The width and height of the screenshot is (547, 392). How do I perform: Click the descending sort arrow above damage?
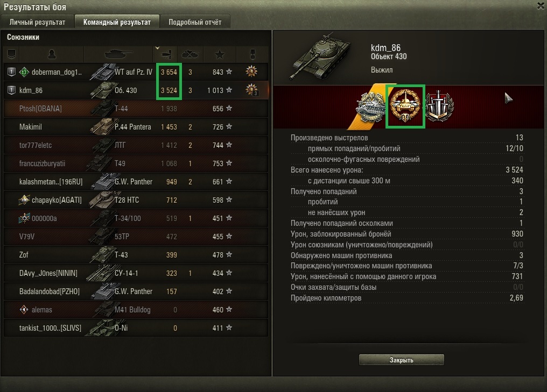[x=157, y=48]
